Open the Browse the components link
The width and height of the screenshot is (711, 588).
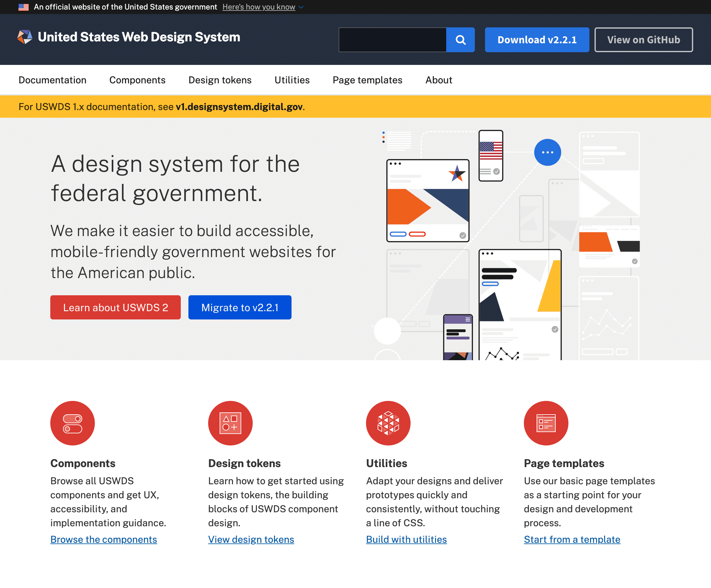pyautogui.click(x=104, y=539)
